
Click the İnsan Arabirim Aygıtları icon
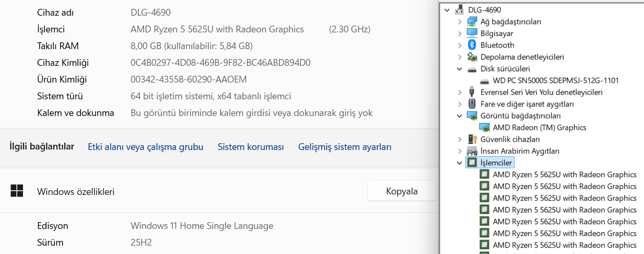[x=472, y=151]
